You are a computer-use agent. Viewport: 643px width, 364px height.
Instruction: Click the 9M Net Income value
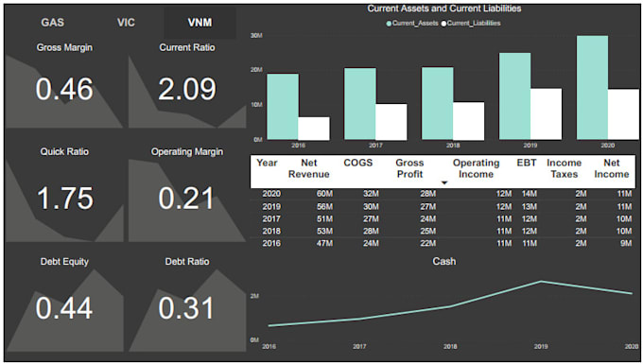coord(626,244)
